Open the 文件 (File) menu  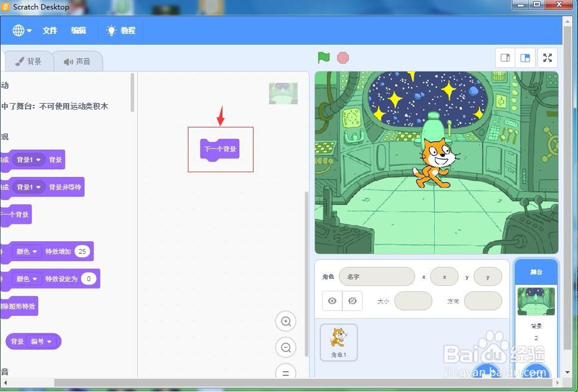click(x=50, y=30)
